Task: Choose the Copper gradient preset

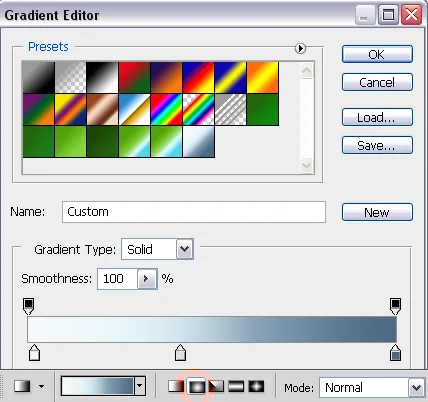Action: [102, 110]
